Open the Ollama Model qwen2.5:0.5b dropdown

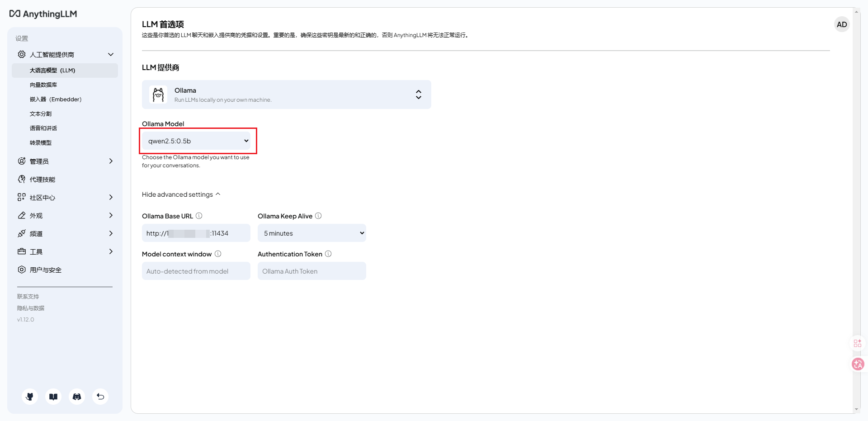tap(196, 141)
